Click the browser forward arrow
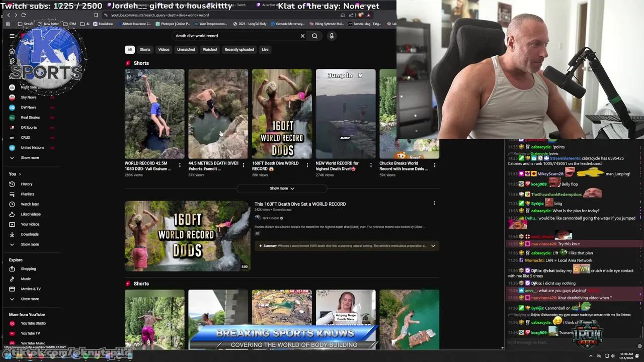 pyautogui.click(x=16, y=15)
